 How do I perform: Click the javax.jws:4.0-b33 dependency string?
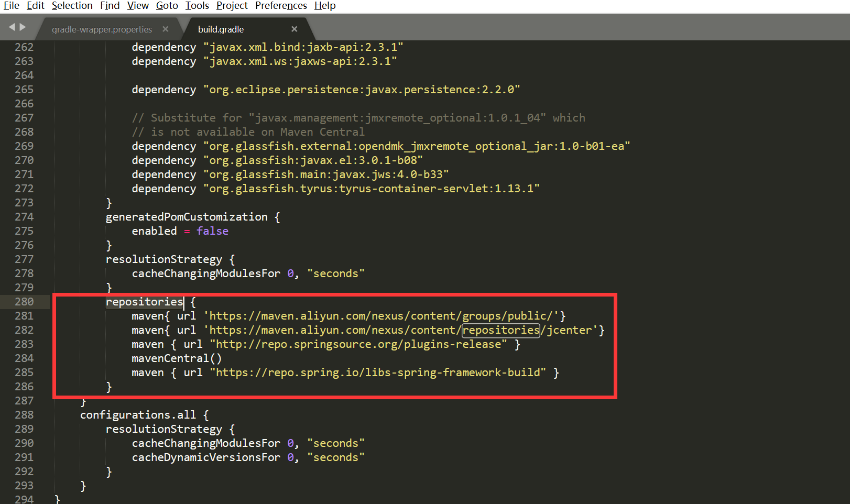tap(326, 174)
